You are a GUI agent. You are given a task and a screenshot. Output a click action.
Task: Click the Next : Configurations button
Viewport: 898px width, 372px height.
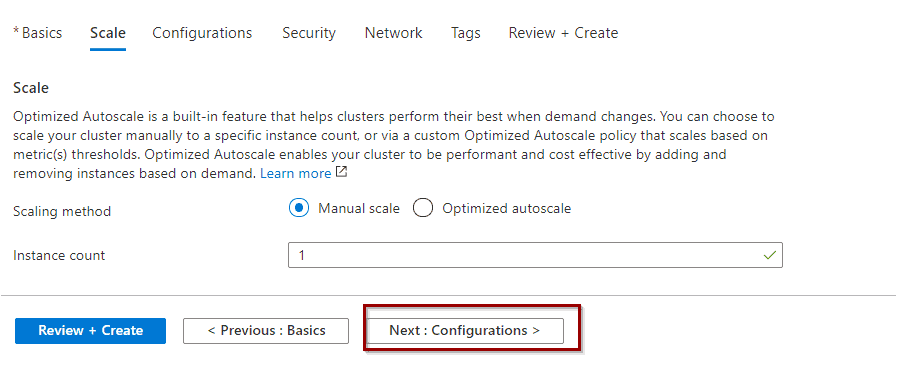coord(464,331)
